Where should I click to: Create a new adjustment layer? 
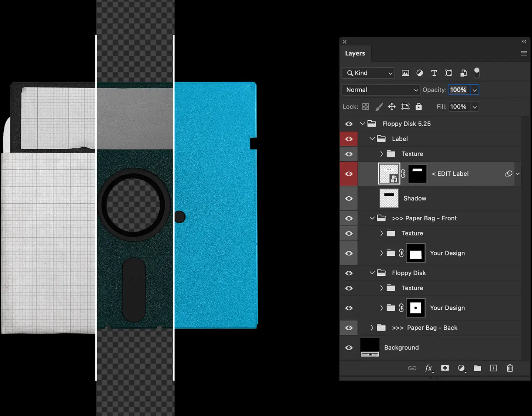(461, 368)
